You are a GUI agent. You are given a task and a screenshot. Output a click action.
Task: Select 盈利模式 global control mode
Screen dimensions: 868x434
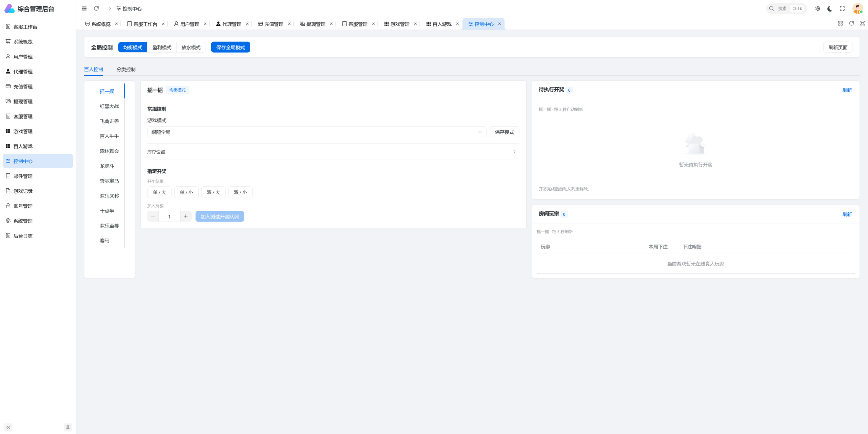pos(162,47)
